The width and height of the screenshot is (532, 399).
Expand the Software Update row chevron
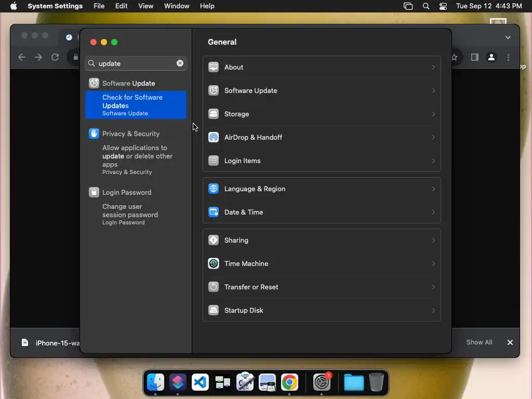[433, 90]
